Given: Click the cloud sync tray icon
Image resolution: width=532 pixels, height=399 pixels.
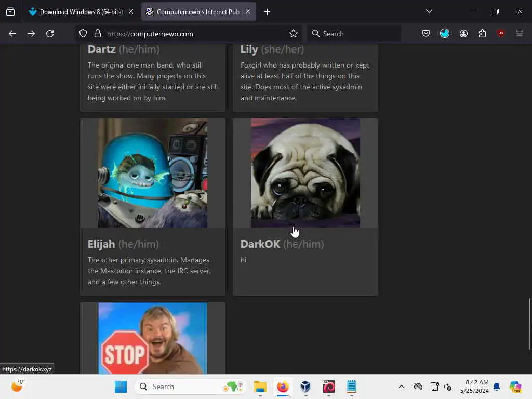Looking at the screenshot, I should pyautogui.click(x=418, y=387).
